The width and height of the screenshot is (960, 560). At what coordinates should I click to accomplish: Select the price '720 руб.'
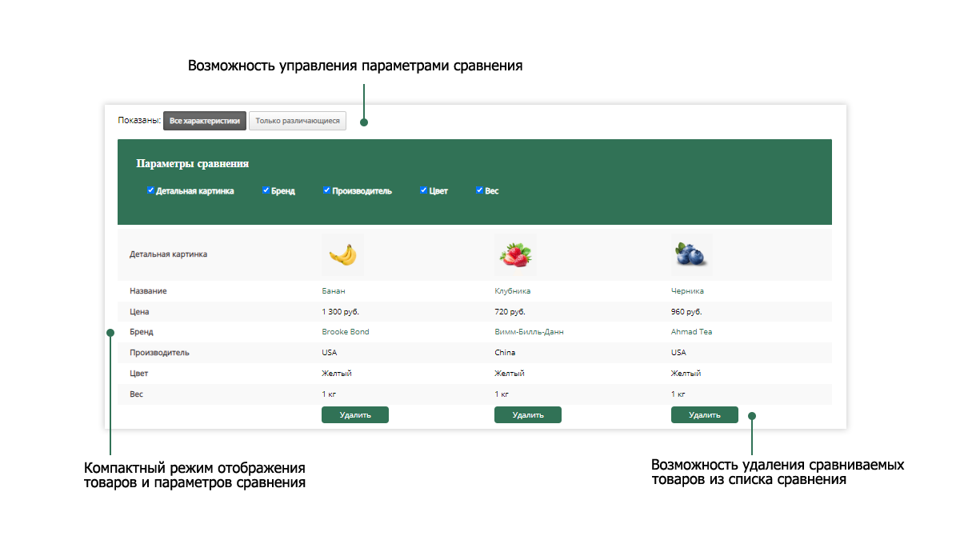(510, 312)
